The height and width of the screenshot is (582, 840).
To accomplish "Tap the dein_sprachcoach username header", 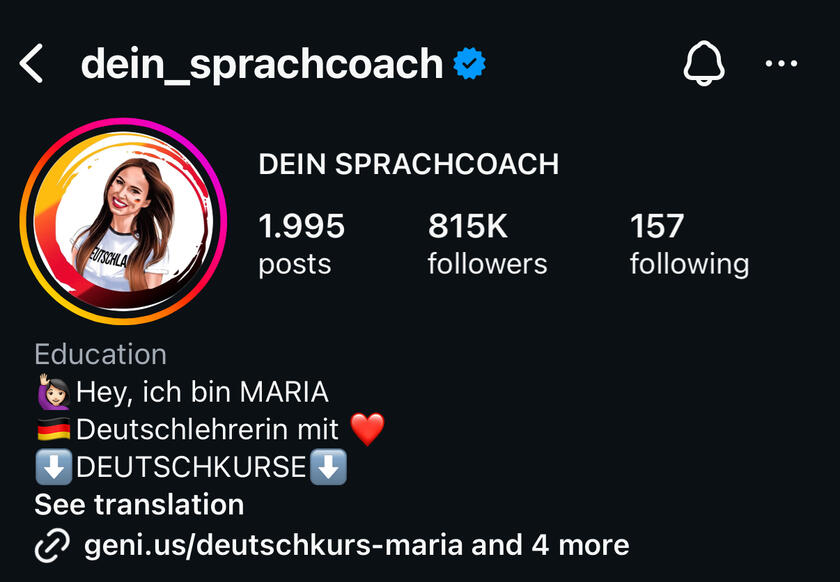I will tap(262, 64).
